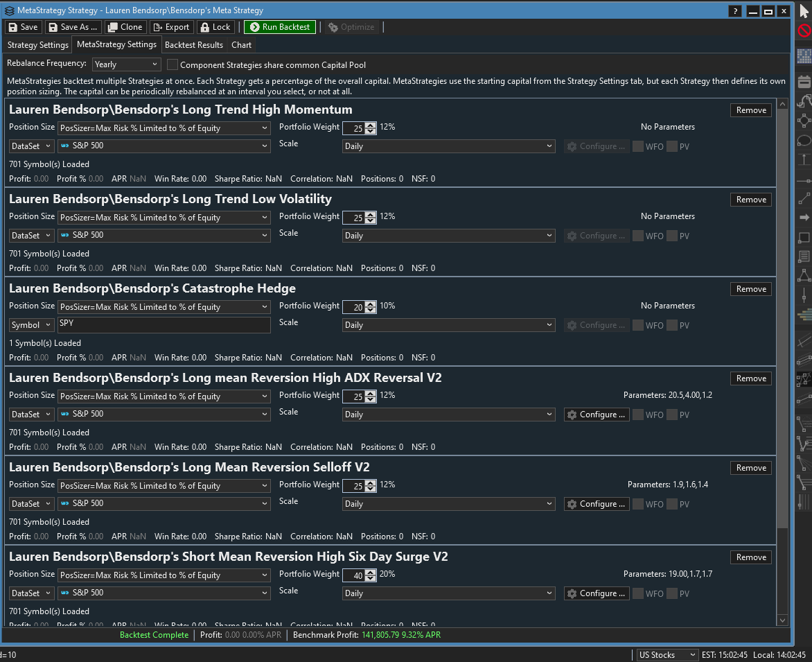Select the diamond shape drawing tool

pyautogui.click(x=804, y=121)
